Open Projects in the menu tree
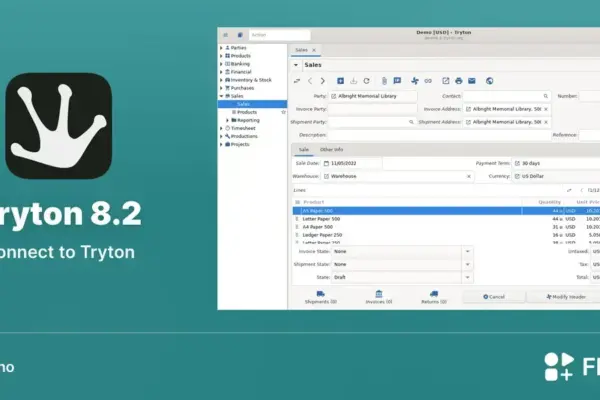 tap(240, 144)
